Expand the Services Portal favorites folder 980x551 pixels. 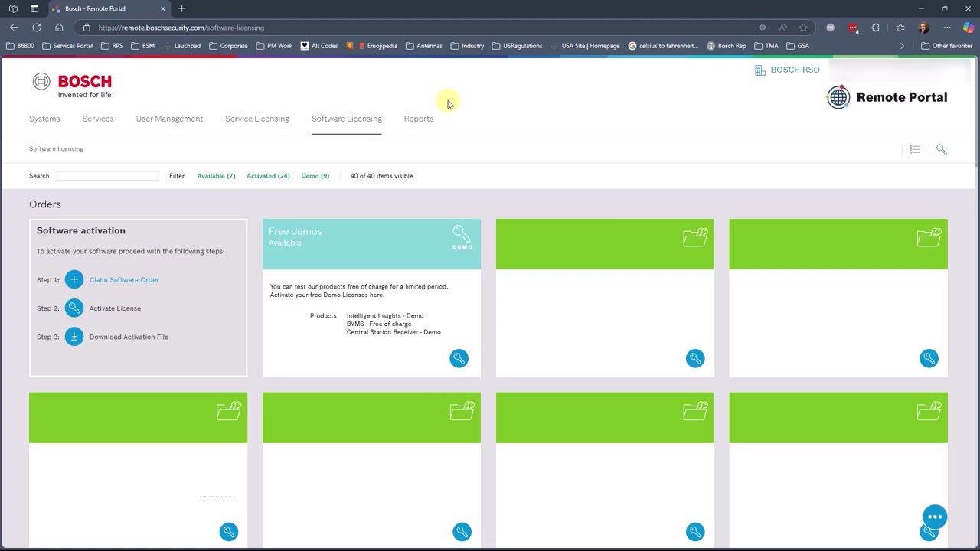(67, 46)
